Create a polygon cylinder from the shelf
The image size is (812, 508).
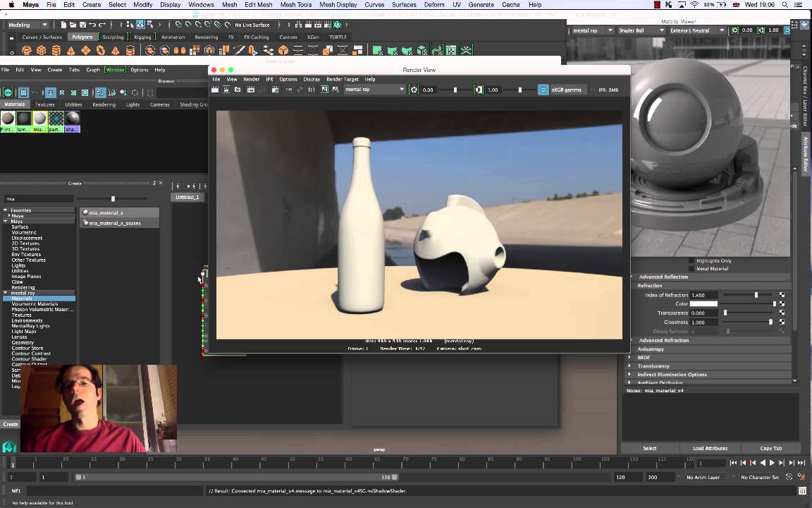tap(56, 50)
